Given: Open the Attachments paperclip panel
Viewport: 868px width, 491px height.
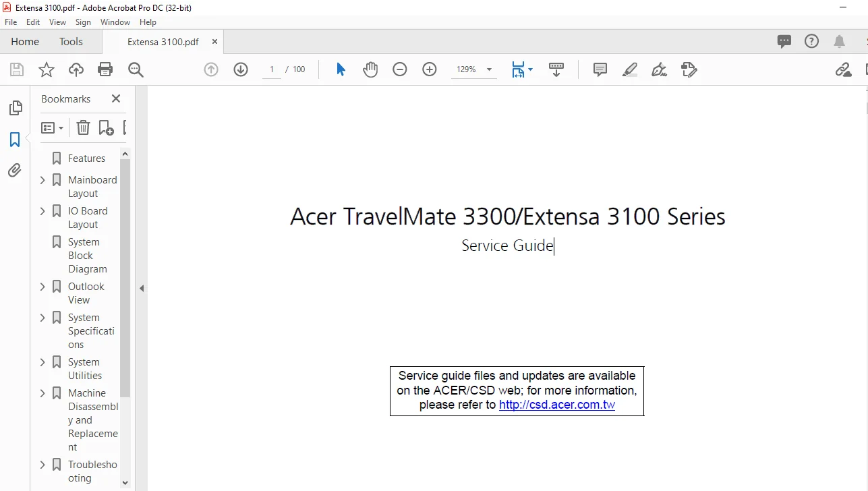Looking at the screenshot, I should click(15, 171).
